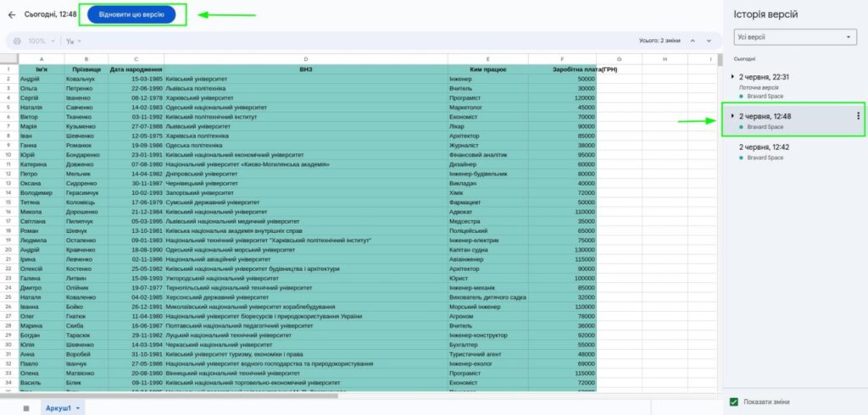
Task: Click the cell 'Адвокат'
Action: (x=487, y=212)
